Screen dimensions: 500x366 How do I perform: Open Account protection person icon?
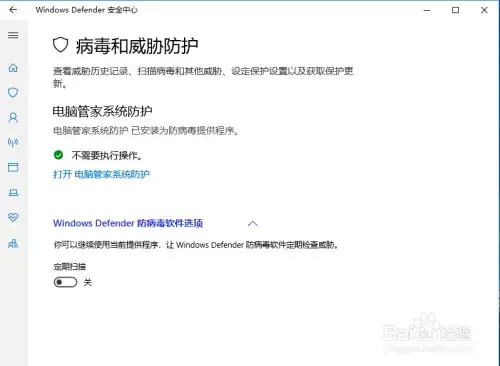[x=13, y=117]
